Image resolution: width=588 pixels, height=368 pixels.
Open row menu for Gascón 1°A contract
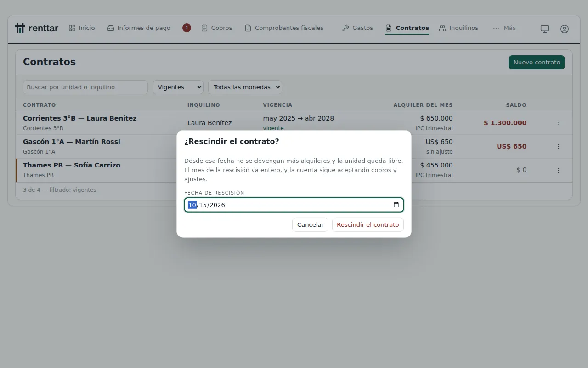pyautogui.click(x=558, y=146)
